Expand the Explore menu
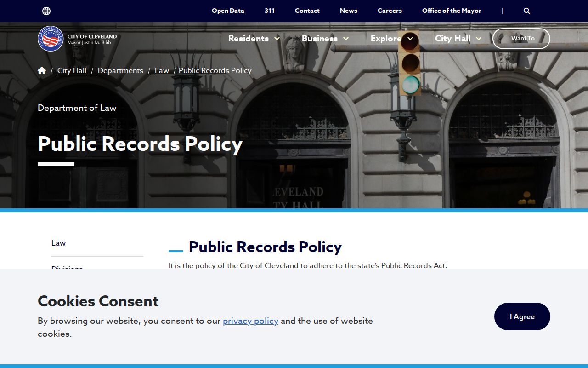The width and height of the screenshot is (588, 368). pyautogui.click(x=392, y=39)
